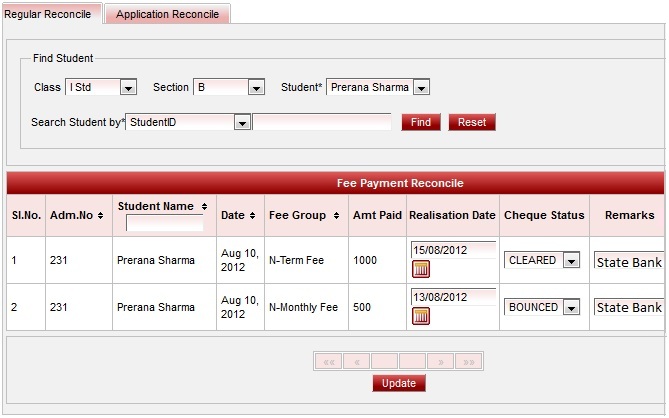
Task: Expand the Class dropdown
Action: pyautogui.click(x=128, y=88)
